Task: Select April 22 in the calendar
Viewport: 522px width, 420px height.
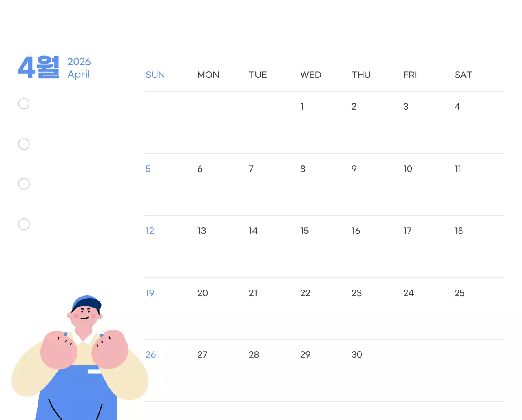Action: [x=305, y=293]
